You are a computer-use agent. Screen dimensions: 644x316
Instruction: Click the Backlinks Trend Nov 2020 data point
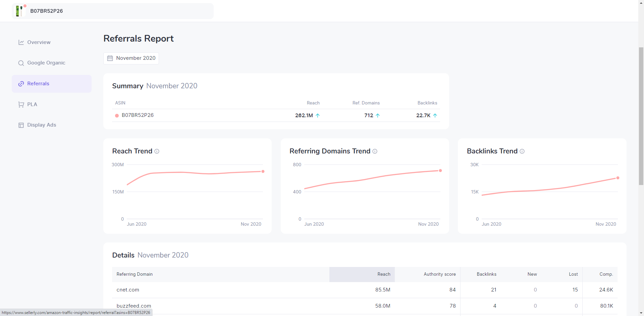618,178
